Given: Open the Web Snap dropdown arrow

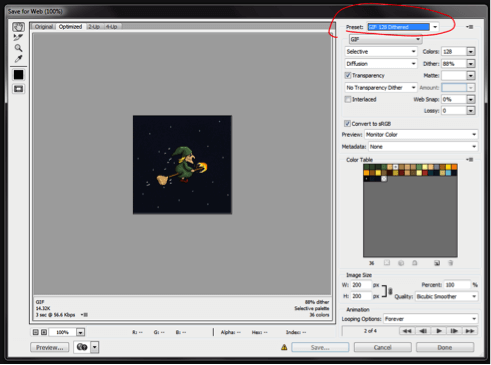Looking at the screenshot, I should 471,99.
